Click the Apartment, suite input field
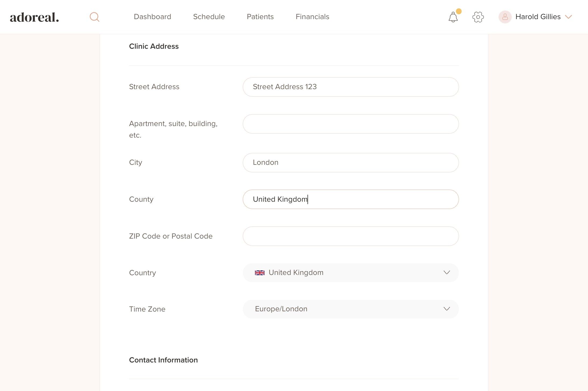 350,124
